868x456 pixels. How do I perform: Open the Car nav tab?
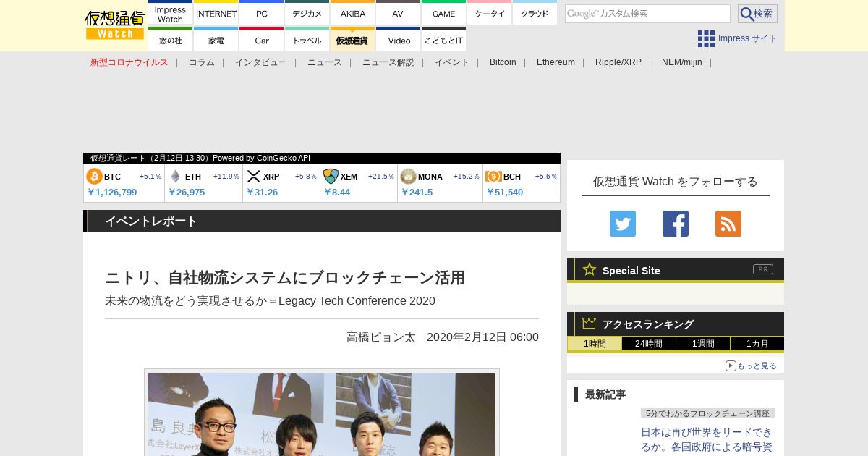(x=261, y=41)
